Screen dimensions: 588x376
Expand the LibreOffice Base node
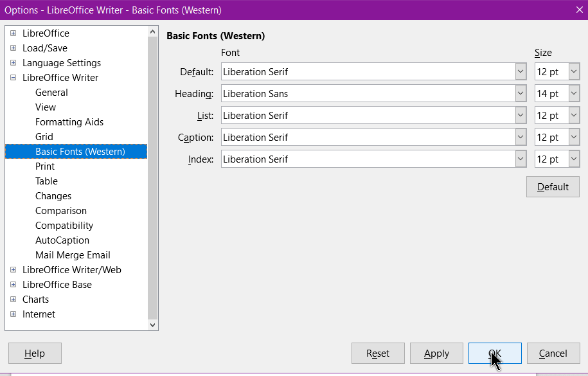(x=13, y=285)
